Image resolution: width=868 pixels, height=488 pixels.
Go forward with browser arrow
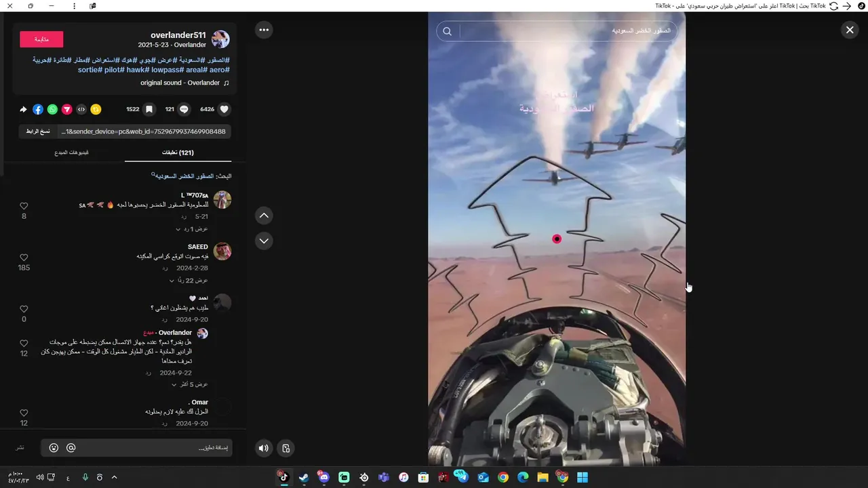[x=847, y=6]
